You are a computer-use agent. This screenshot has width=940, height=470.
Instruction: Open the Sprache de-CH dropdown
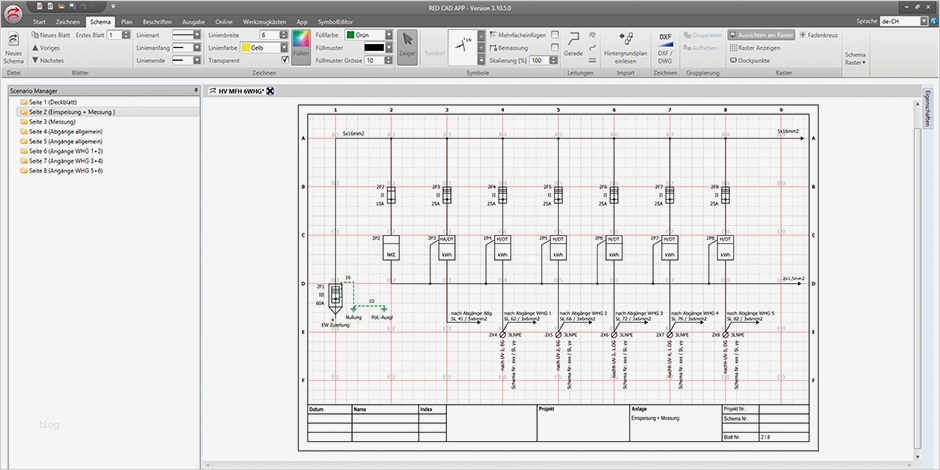(x=924, y=21)
